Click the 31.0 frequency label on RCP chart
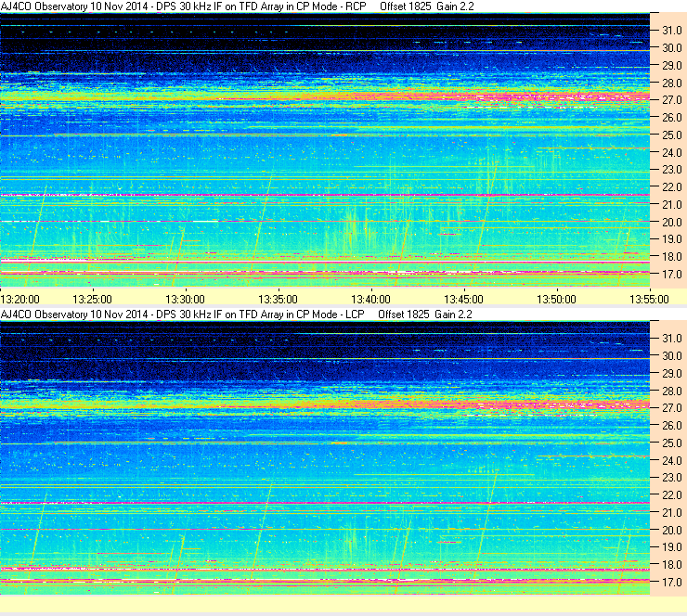The image size is (687, 616). coord(672,31)
